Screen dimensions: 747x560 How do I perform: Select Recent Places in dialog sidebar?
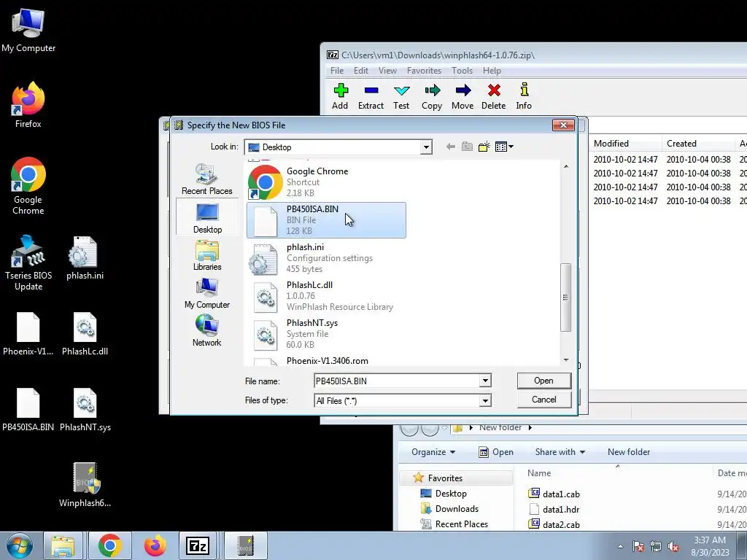pos(206,179)
